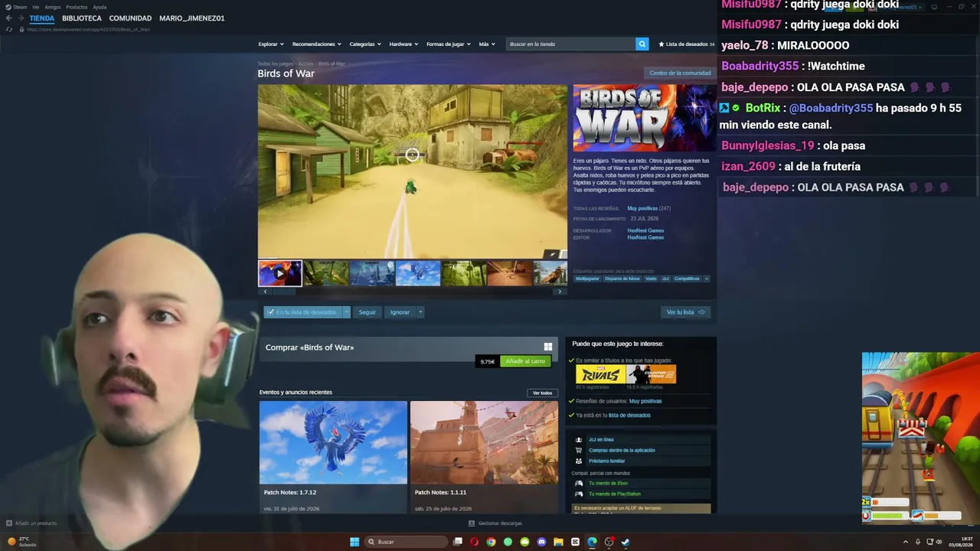The height and width of the screenshot is (551, 980).
Task: Open the Ayuda menu
Action: [100, 7]
